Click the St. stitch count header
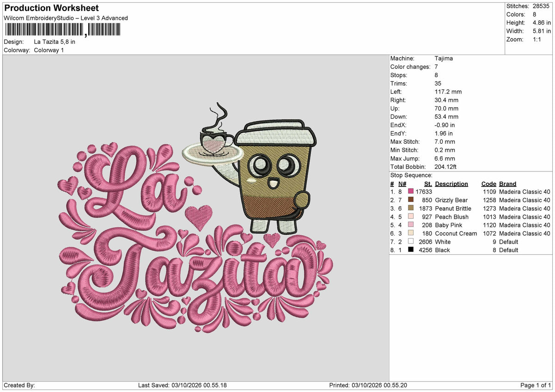 tap(428, 184)
